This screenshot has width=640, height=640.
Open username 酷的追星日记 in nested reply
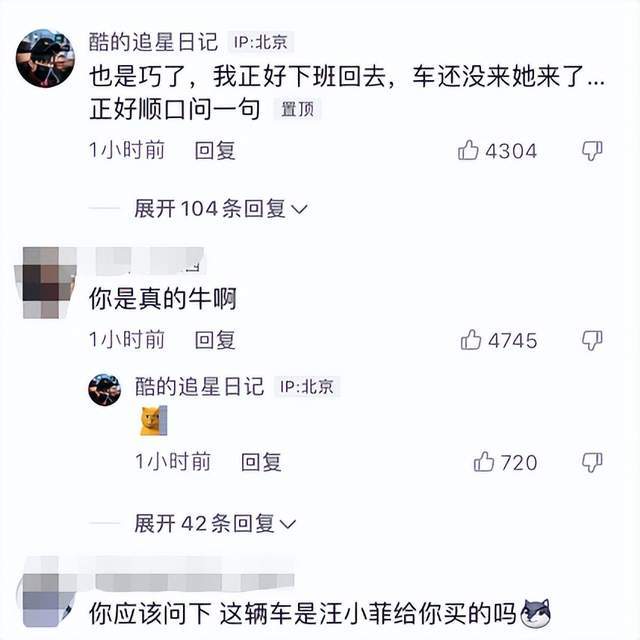point(199,386)
